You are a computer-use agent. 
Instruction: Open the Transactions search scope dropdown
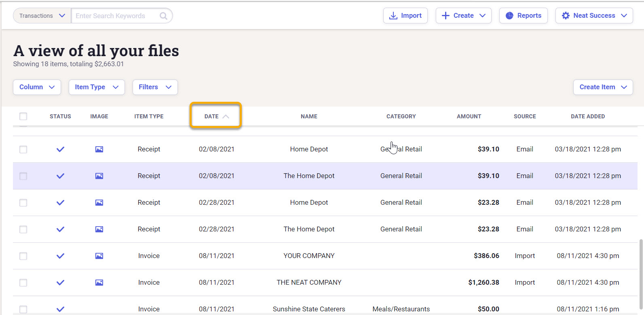click(x=42, y=16)
